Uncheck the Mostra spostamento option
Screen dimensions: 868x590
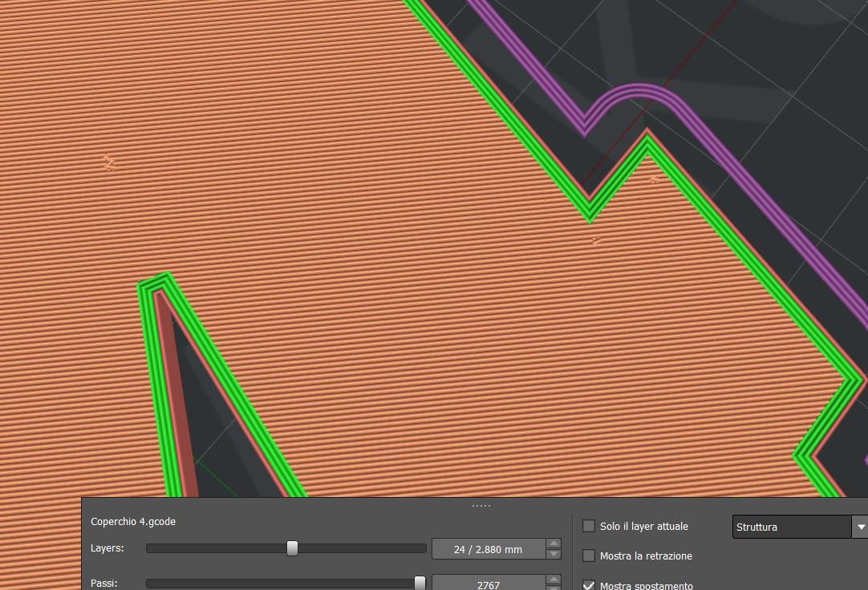tap(589, 585)
